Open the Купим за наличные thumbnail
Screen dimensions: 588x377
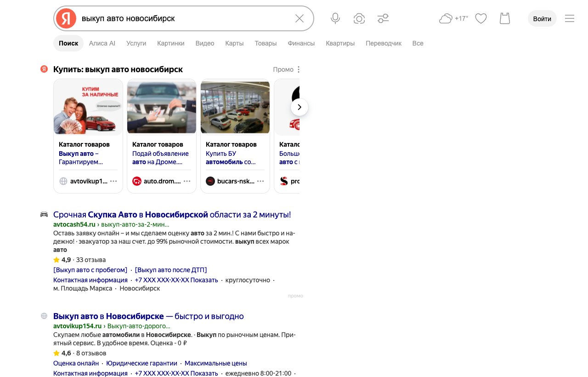tap(88, 107)
